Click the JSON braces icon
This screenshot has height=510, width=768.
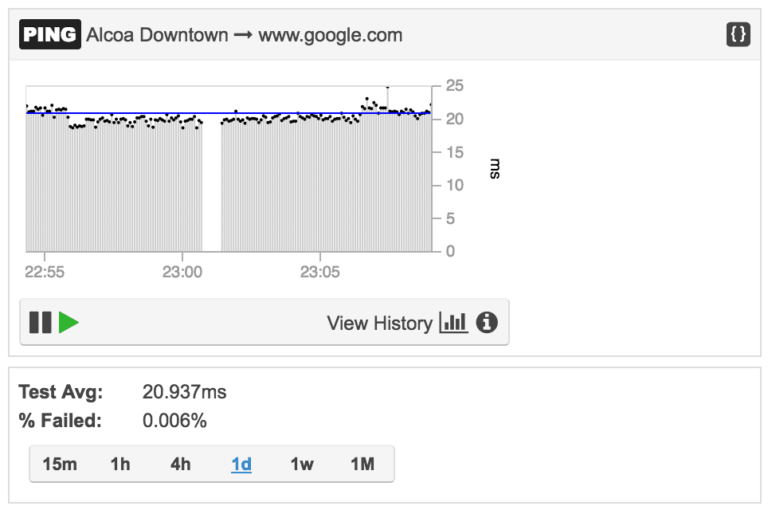[738, 35]
